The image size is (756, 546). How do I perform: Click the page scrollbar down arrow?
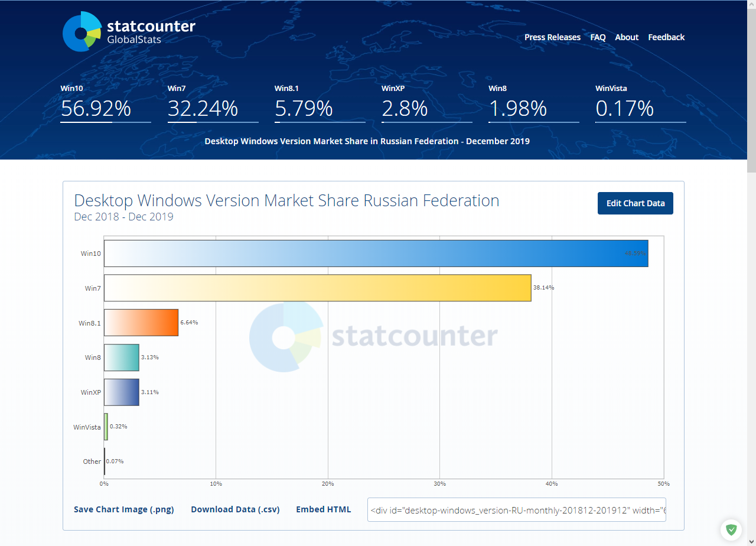[x=751, y=541]
